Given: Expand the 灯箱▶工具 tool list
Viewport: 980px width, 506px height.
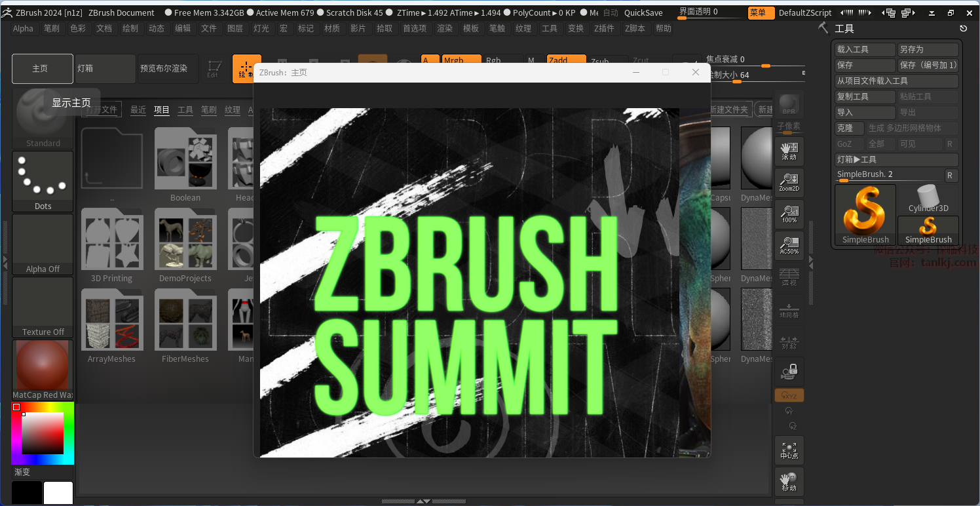Looking at the screenshot, I should pyautogui.click(x=896, y=159).
